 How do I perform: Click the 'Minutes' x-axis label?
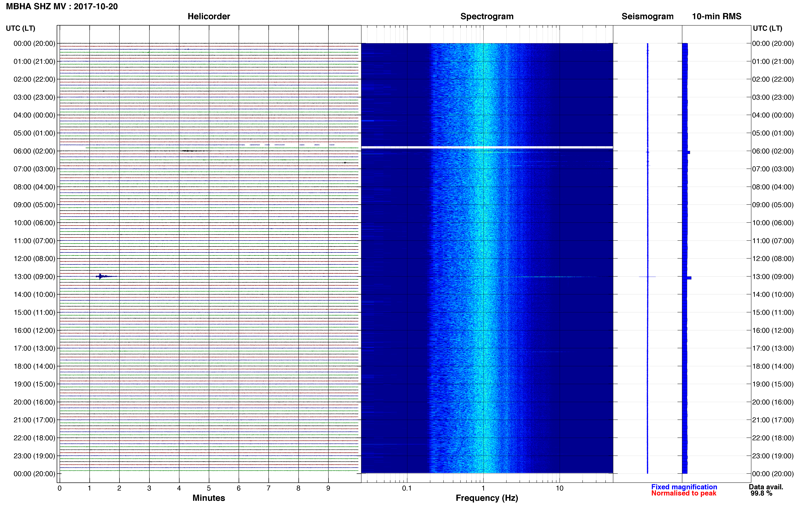[208, 498]
